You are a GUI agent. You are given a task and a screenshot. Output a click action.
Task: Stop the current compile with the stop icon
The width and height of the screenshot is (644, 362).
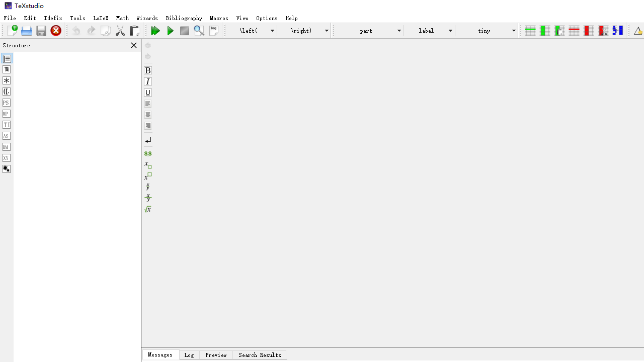tap(184, 31)
